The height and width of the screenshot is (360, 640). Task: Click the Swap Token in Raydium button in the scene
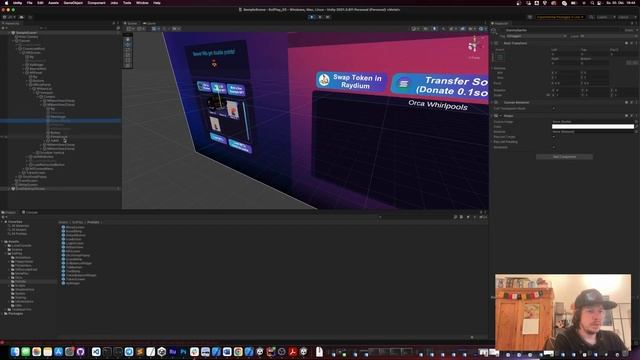[351, 81]
